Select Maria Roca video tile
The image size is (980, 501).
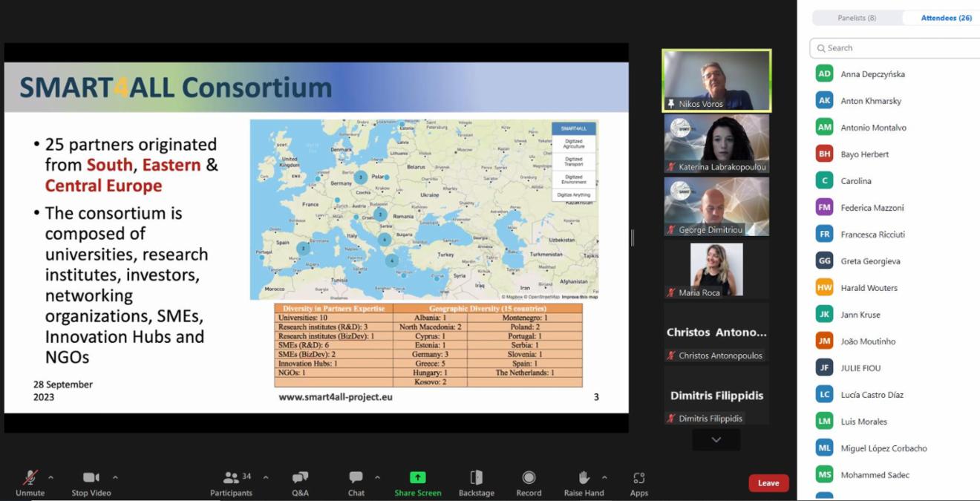tap(716, 269)
